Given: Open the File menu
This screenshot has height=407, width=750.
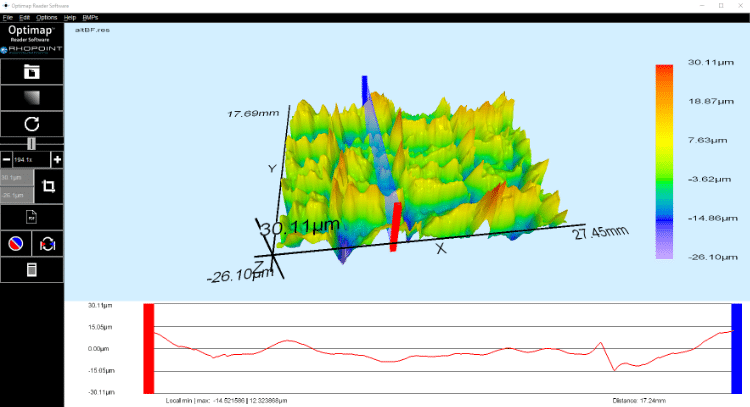Looking at the screenshot, I should [8, 18].
